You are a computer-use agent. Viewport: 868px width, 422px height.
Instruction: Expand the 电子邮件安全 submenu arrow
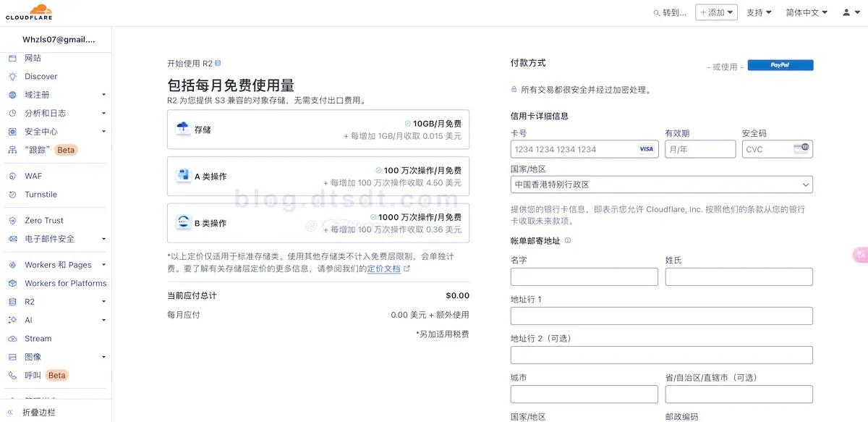[x=103, y=239]
